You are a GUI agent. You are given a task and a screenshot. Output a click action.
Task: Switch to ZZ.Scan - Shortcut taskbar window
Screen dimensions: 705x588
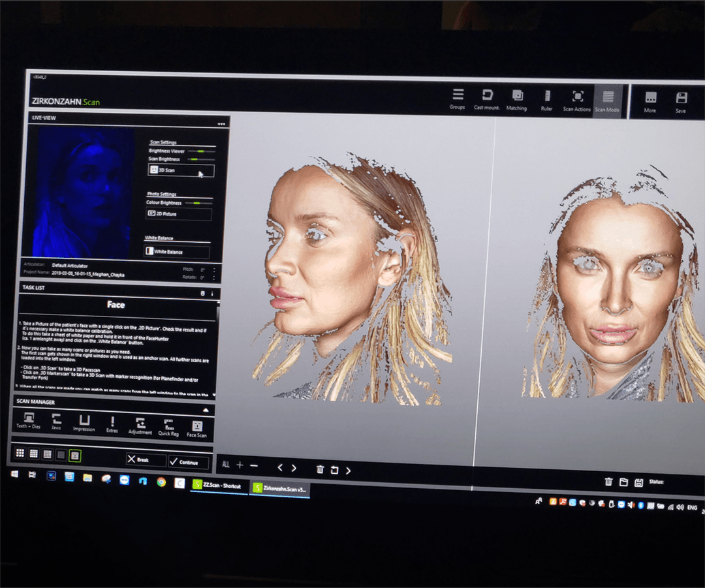[x=219, y=486]
